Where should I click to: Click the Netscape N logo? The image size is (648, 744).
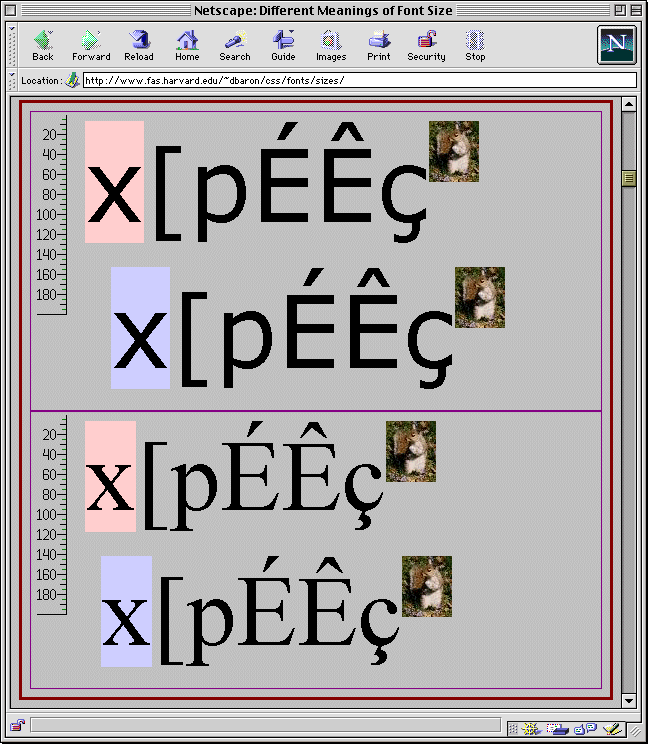pyautogui.click(x=616, y=45)
